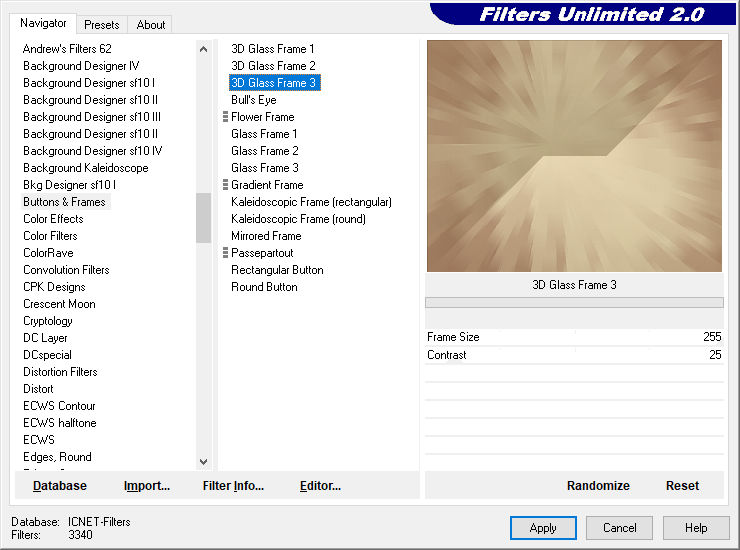Screen dimensions: 740x550
Task: Select ECWS halftone category
Action: [59, 423]
